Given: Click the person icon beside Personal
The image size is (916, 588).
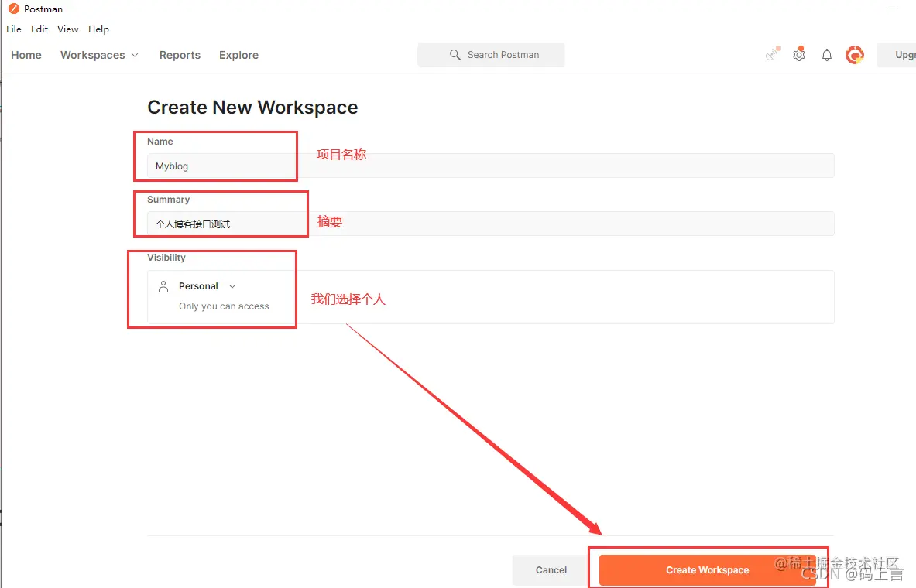Looking at the screenshot, I should pyautogui.click(x=163, y=286).
